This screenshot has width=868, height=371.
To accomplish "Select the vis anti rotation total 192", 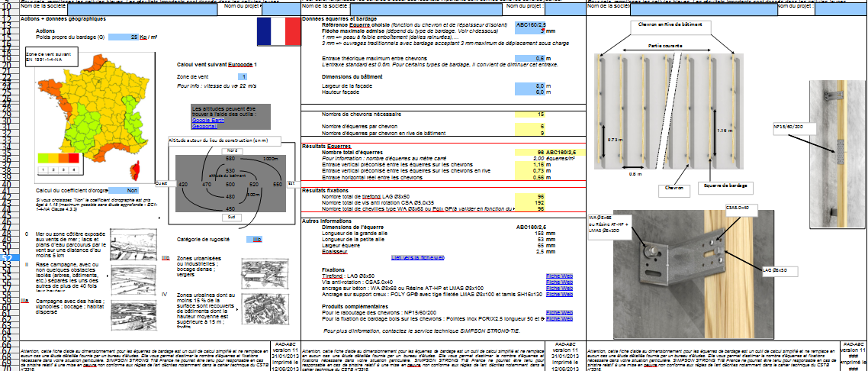I will pos(530,202).
